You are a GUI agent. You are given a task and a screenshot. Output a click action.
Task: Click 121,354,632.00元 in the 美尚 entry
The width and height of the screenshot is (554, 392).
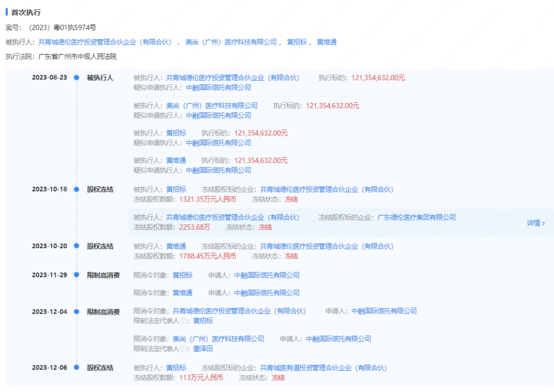333,106
